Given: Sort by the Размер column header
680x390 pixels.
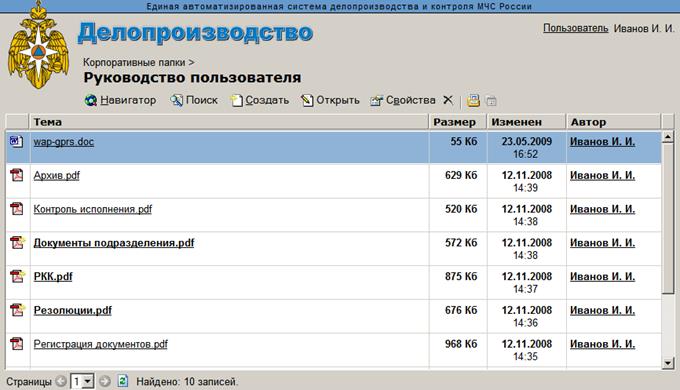Looking at the screenshot, I should click(x=458, y=122).
